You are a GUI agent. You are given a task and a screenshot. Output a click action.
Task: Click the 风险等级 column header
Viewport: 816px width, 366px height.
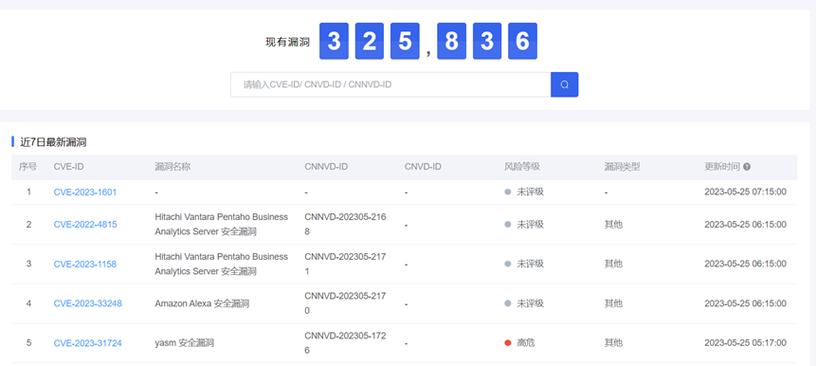(x=522, y=167)
